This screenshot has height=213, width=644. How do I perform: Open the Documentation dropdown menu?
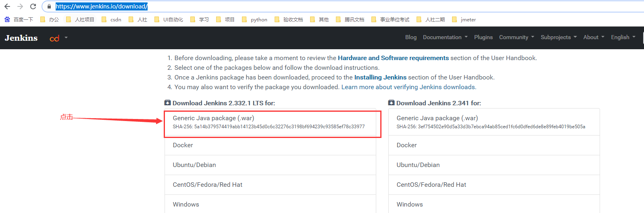click(445, 37)
